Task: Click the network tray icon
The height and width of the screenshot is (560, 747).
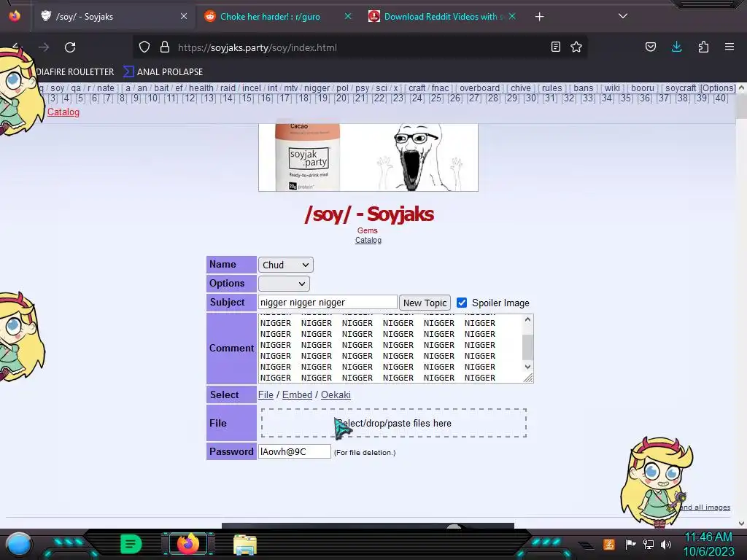Action: point(648,544)
